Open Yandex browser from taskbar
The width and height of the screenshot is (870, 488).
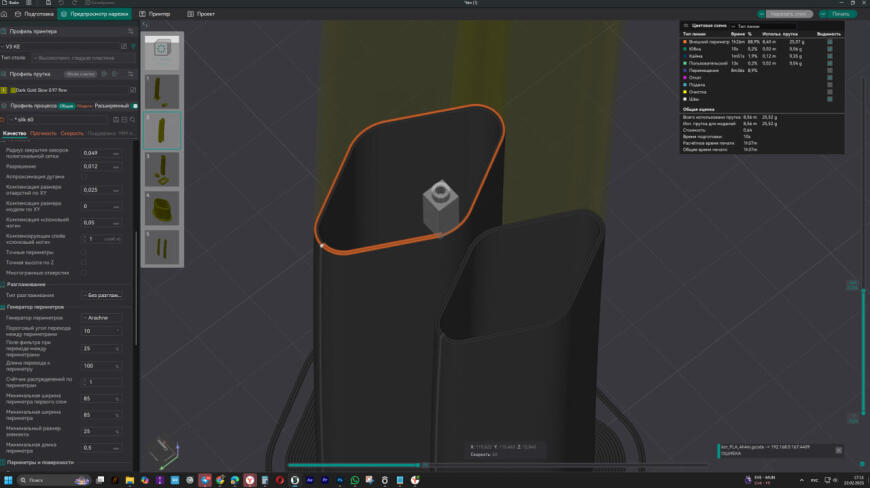pos(250,480)
